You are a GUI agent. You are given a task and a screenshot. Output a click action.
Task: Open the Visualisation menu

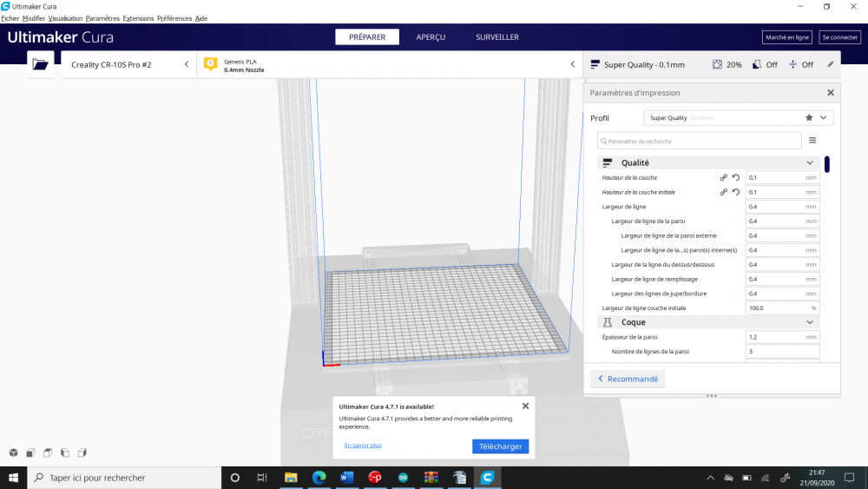[x=65, y=18]
